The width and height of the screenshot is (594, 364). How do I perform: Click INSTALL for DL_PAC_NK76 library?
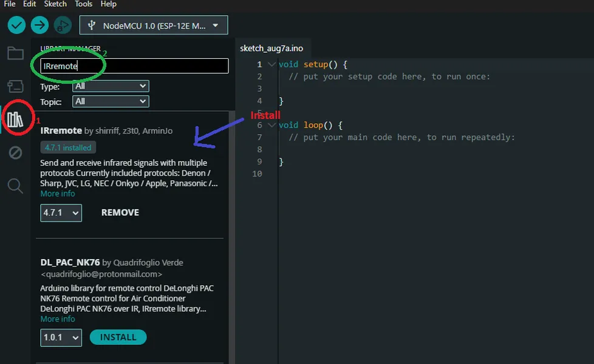pyautogui.click(x=118, y=337)
